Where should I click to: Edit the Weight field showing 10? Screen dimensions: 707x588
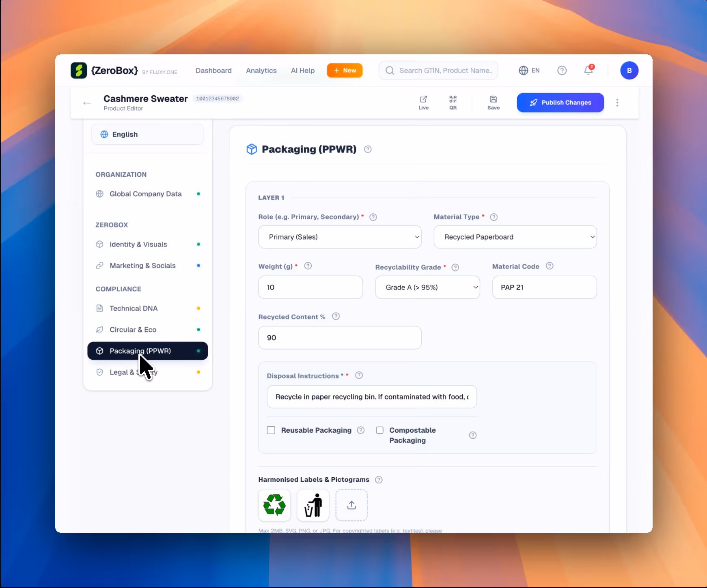[x=310, y=287]
